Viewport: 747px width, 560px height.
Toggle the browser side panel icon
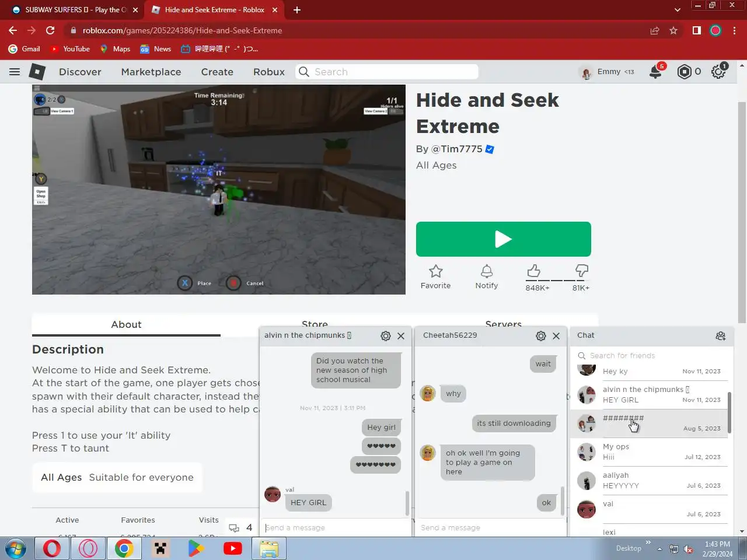697,30
